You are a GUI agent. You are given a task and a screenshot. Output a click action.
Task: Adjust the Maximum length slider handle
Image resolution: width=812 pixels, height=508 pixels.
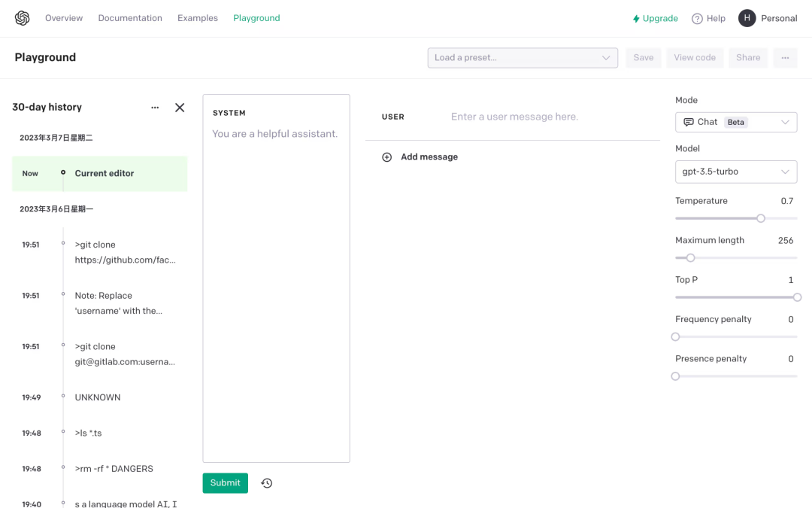690,257
